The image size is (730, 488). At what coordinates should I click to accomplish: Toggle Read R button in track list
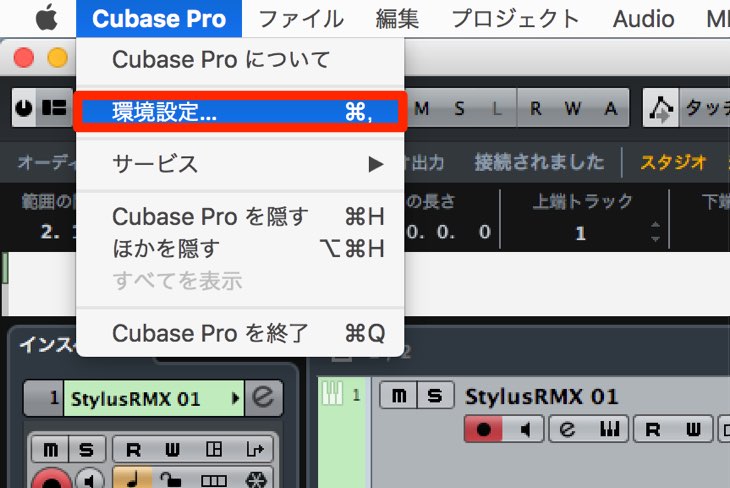[x=652, y=429]
